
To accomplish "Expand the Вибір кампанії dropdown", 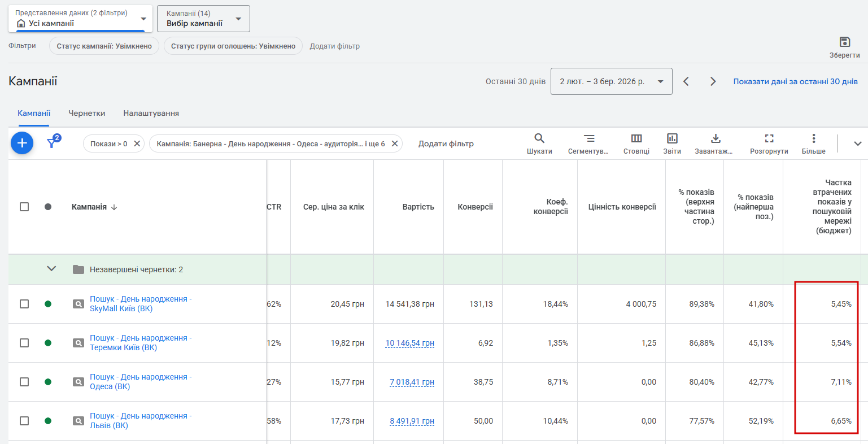I will pos(203,19).
